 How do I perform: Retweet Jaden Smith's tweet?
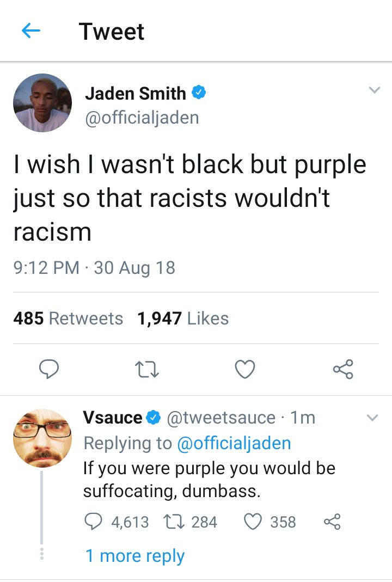[x=147, y=369]
